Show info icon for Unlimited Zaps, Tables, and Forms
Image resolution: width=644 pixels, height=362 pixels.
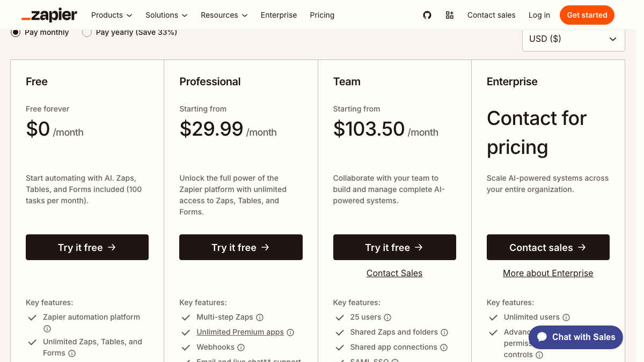click(72, 353)
